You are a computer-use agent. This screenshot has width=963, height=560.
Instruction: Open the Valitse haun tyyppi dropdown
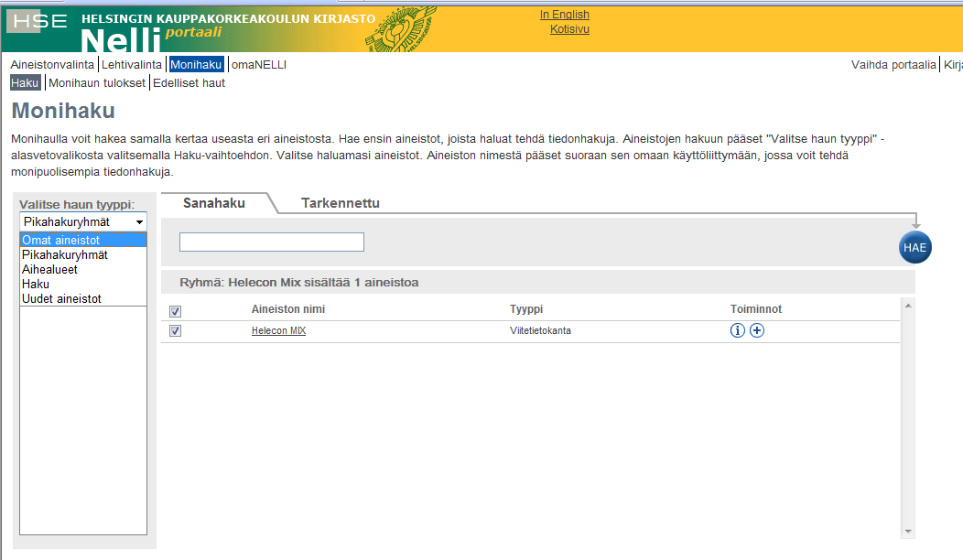pos(83,221)
